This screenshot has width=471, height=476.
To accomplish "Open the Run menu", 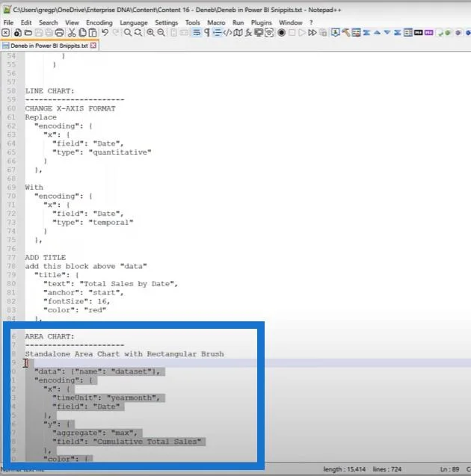I will click(x=238, y=22).
